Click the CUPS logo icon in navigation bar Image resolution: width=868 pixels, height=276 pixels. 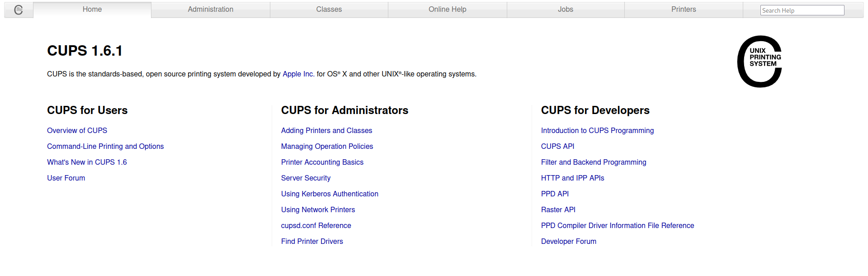point(19,10)
